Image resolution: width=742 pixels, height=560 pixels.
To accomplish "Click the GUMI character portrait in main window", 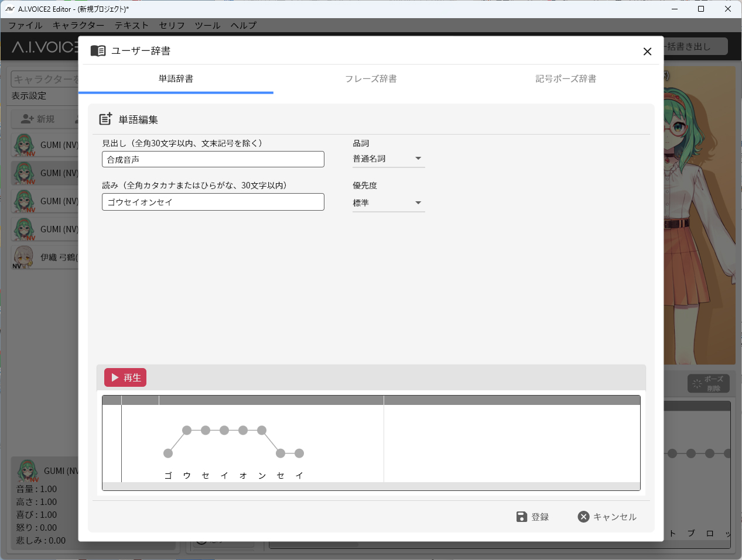I will [x=699, y=215].
